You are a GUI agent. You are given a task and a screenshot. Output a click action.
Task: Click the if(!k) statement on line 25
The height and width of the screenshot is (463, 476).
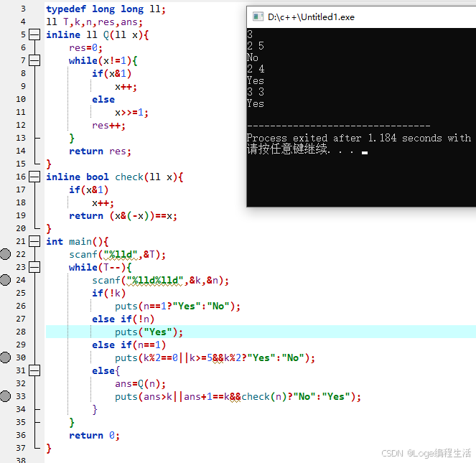(x=108, y=294)
